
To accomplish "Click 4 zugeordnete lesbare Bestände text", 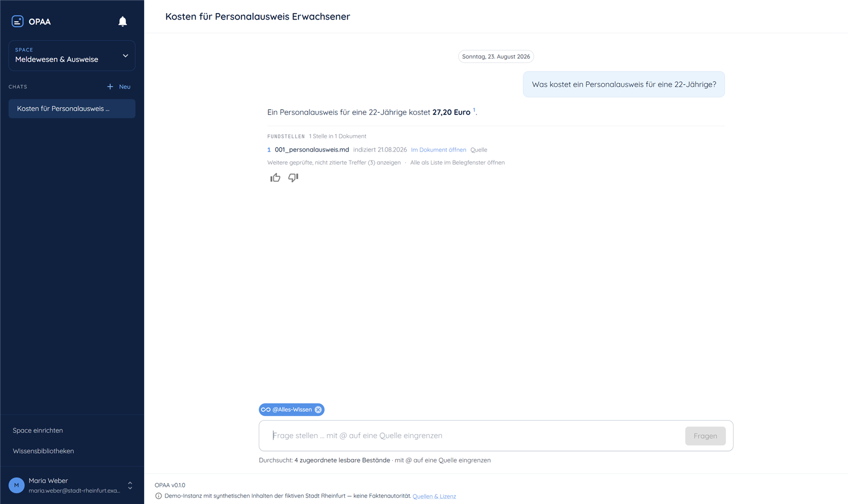I will tap(342, 460).
